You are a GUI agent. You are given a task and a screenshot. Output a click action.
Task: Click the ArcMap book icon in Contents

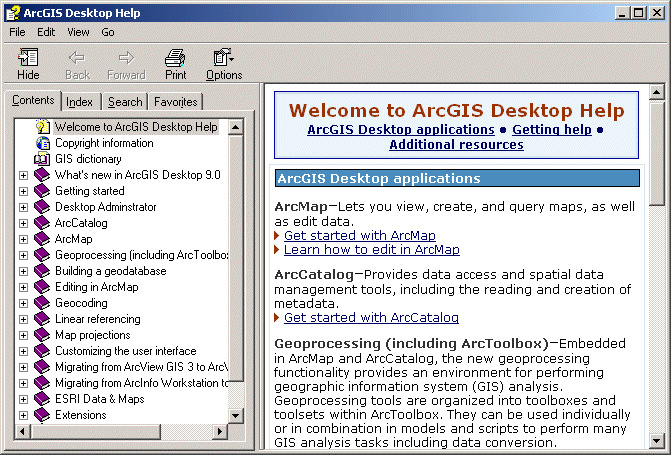42,239
